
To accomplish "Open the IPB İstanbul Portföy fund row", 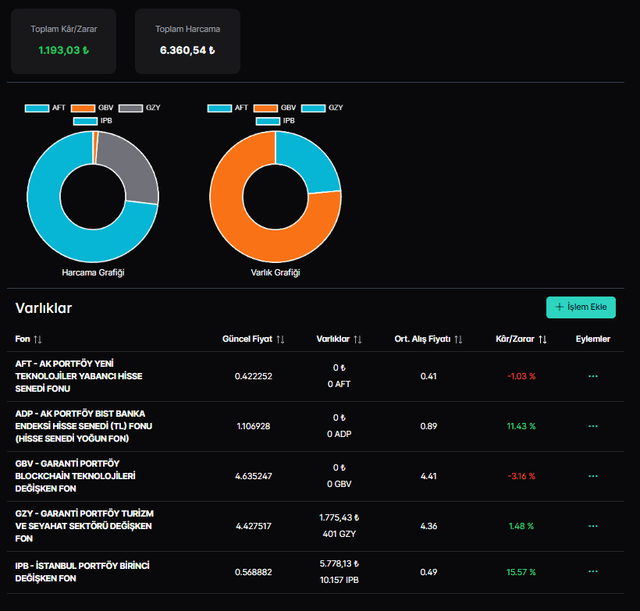I will 82,572.
